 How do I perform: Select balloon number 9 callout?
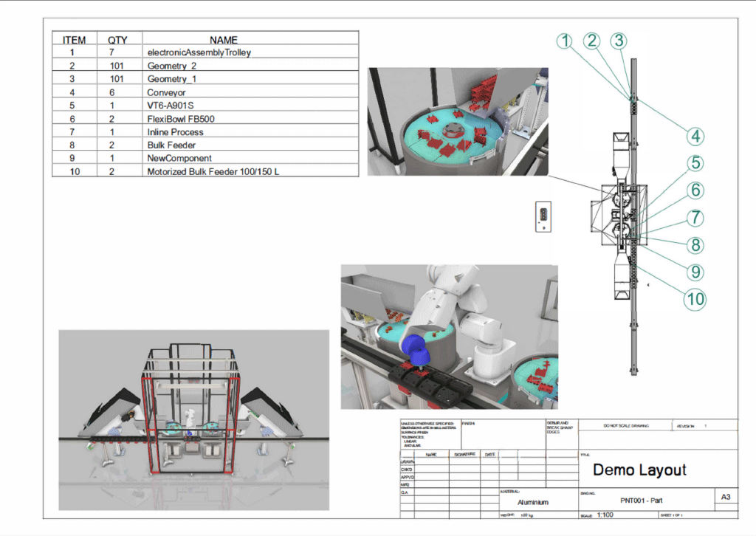[695, 272]
